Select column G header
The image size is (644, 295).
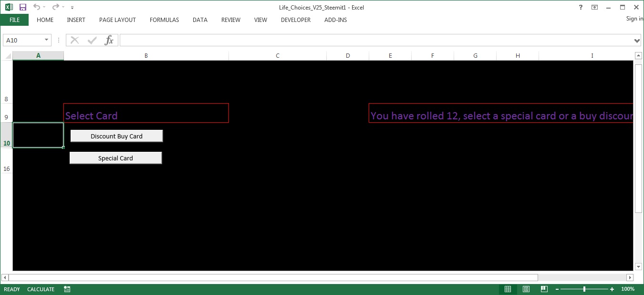tap(475, 56)
